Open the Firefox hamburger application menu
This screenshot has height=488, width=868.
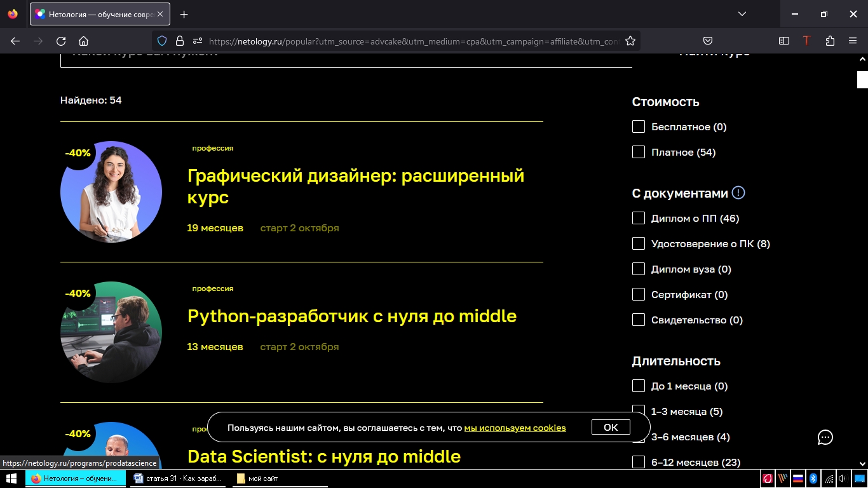853,41
